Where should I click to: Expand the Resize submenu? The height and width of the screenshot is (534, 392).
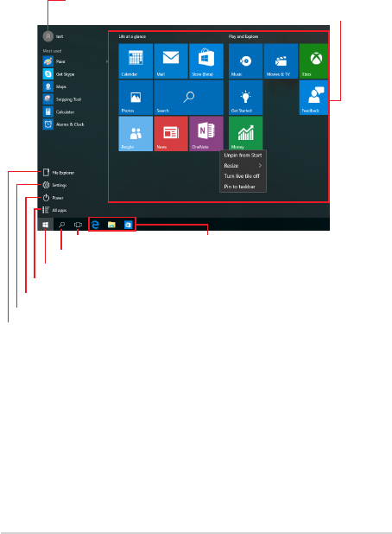243,166
